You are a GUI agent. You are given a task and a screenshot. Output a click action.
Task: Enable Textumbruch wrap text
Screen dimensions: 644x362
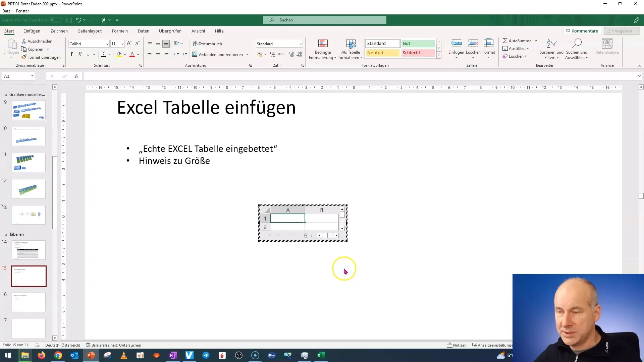207,44
